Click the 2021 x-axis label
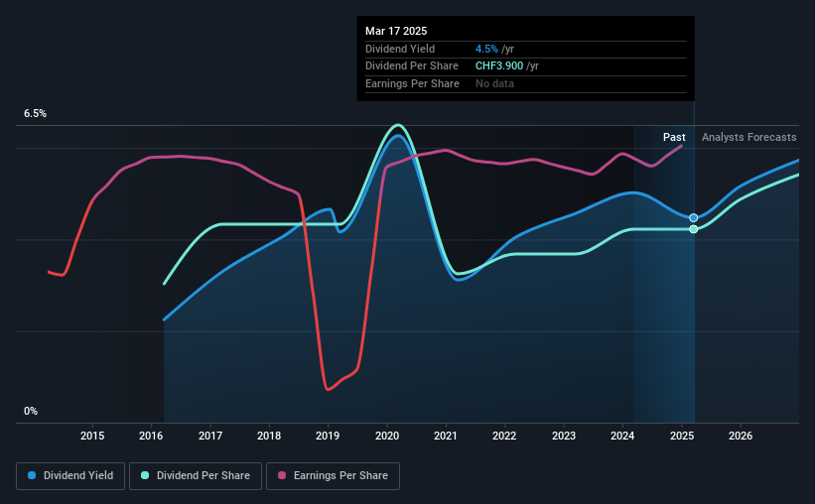 (x=446, y=436)
